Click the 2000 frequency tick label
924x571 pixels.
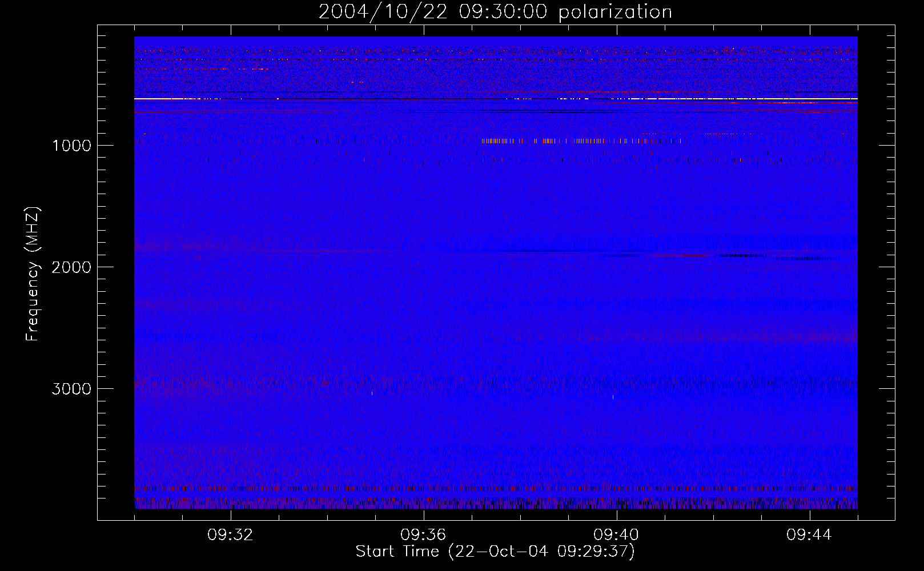point(71,267)
